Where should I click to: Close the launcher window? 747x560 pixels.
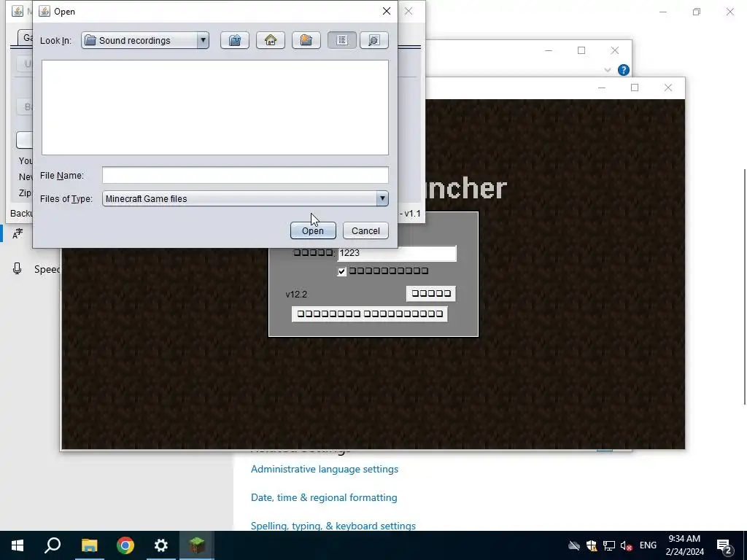(x=668, y=87)
